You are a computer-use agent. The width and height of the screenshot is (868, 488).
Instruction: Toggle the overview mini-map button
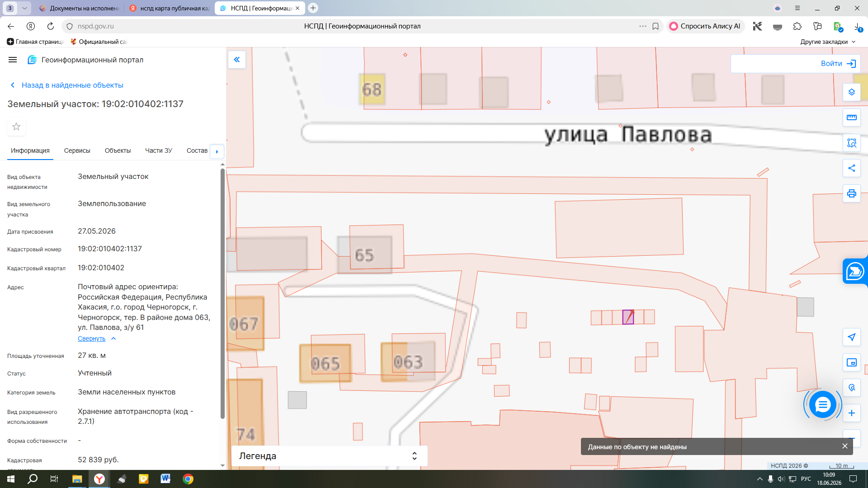pyautogui.click(x=852, y=362)
